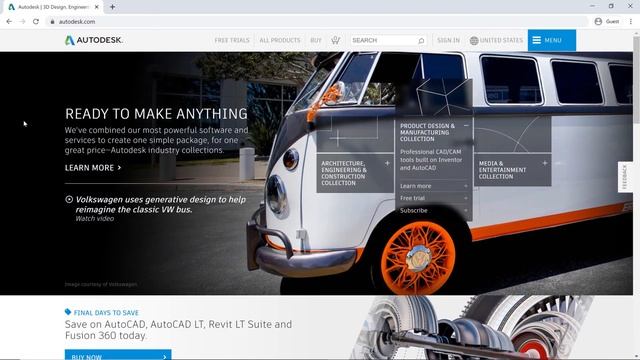Reload the page with the refresh icon
Image resolution: width=640 pixels, height=360 pixels.
[36, 21]
